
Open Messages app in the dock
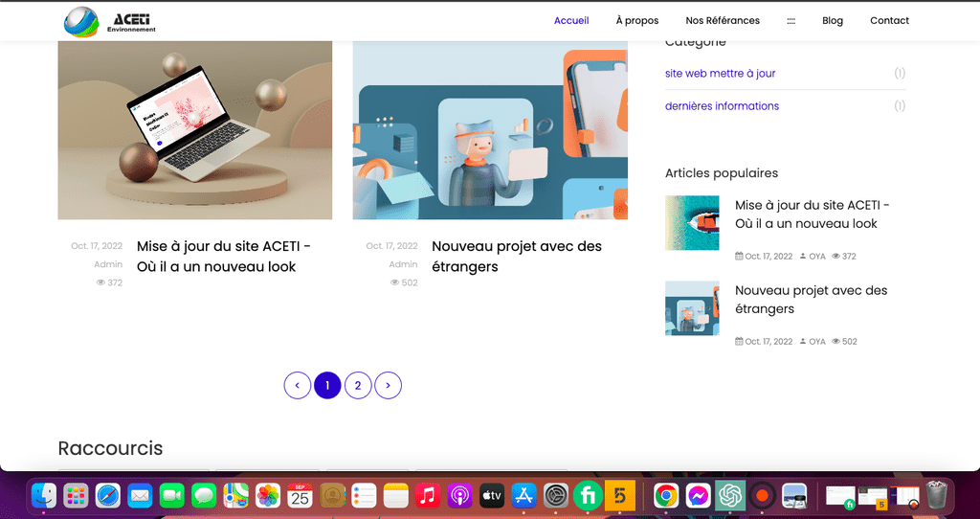(204, 496)
